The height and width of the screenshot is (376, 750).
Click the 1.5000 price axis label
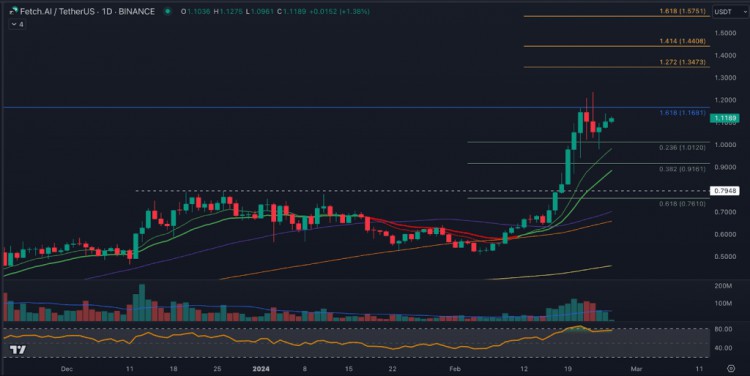725,33
